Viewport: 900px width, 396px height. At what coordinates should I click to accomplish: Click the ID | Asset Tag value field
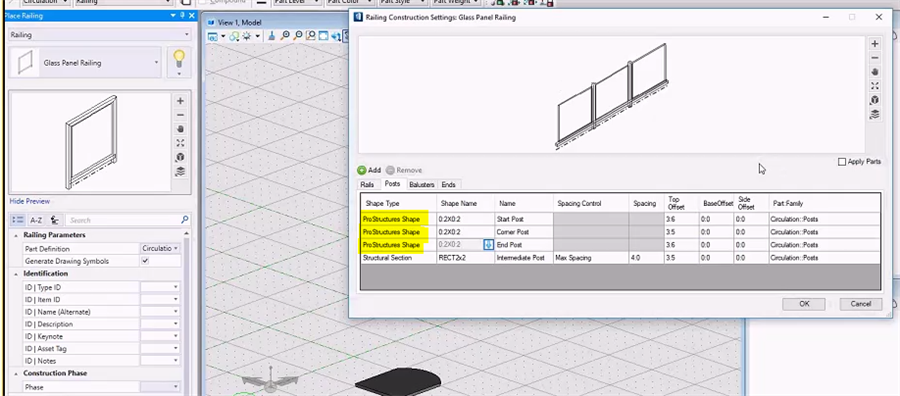tap(160, 349)
